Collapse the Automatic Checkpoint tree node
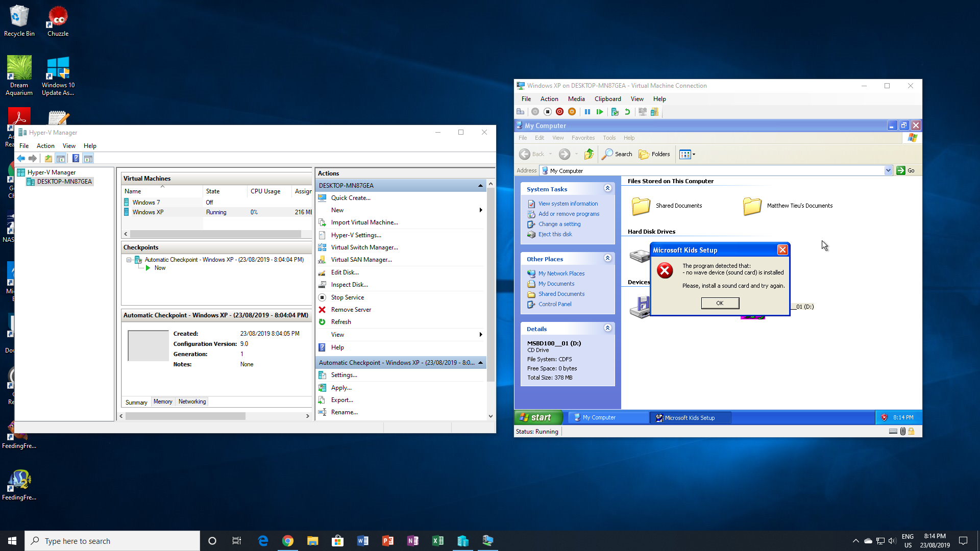 [x=129, y=260]
